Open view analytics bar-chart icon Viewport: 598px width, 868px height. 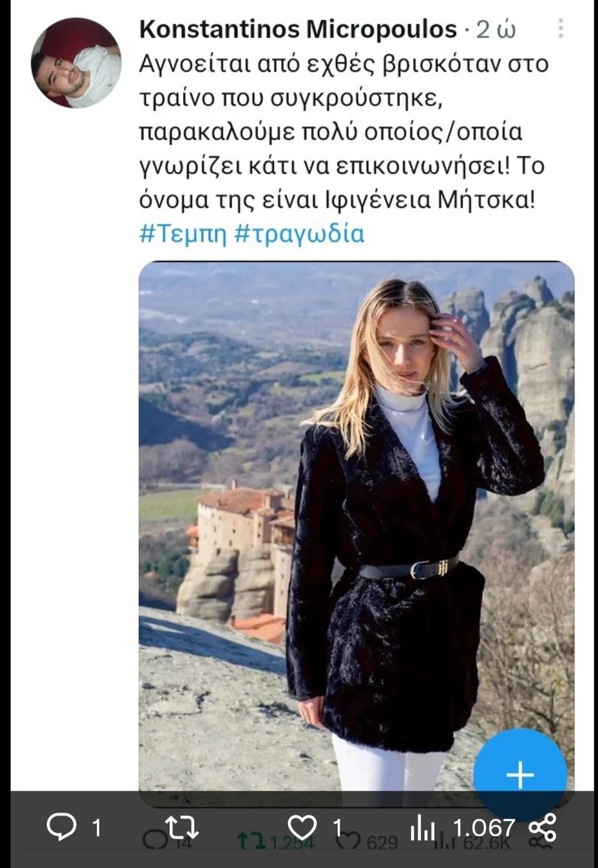point(423,828)
